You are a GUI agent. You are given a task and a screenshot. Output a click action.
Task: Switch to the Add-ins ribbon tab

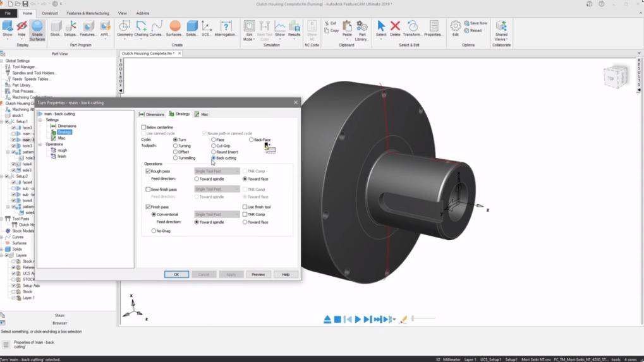tap(143, 13)
